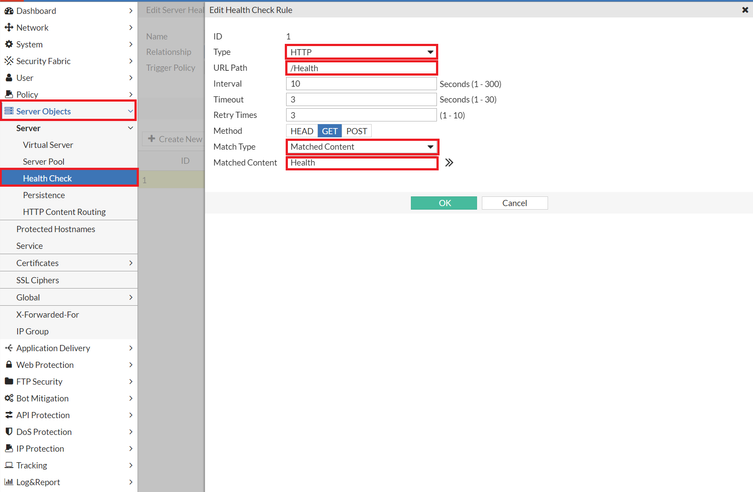Click the plus icon on Create New
The width and height of the screenshot is (753, 492).
[151, 139]
